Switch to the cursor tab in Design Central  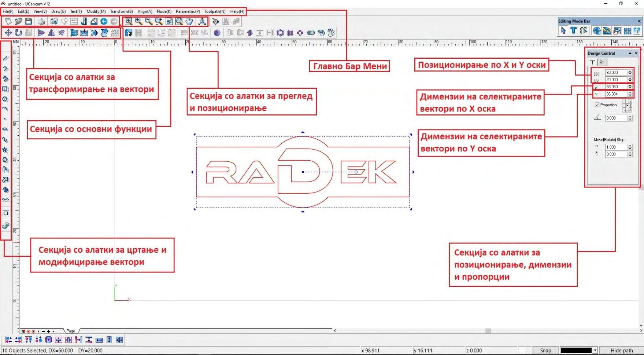pyautogui.click(x=602, y=62)
